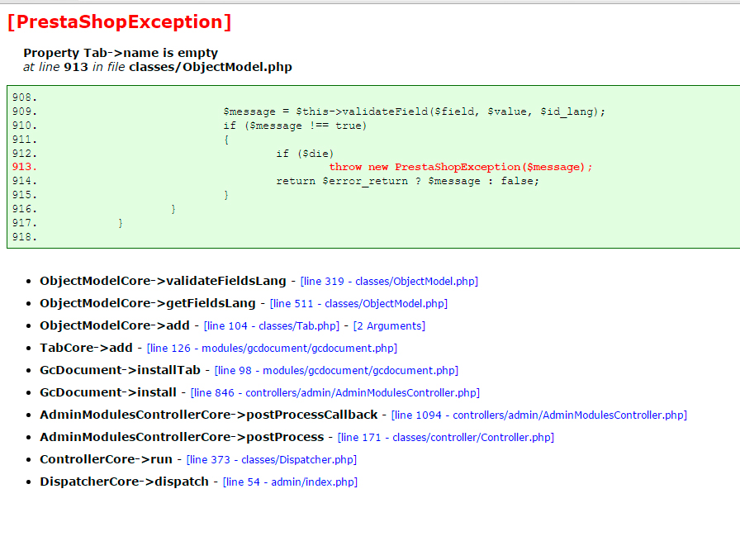Select 'Property Tab->name is empty' message

click(121, 53)
